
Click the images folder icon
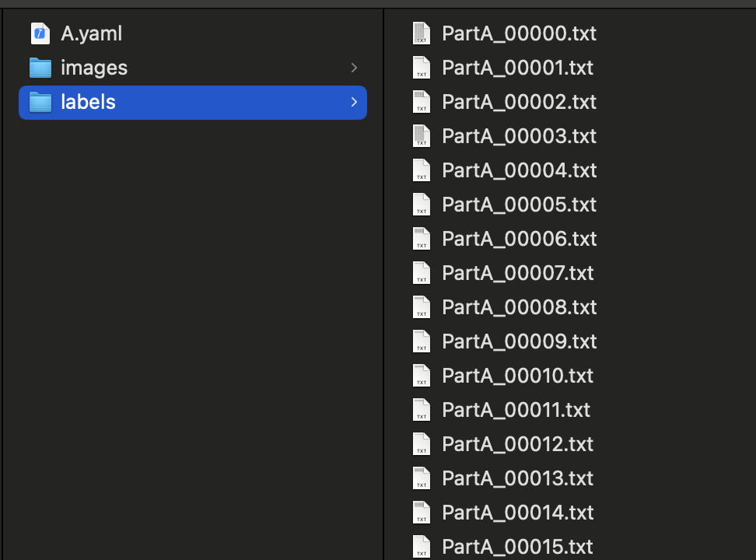(x=40, y=68)
